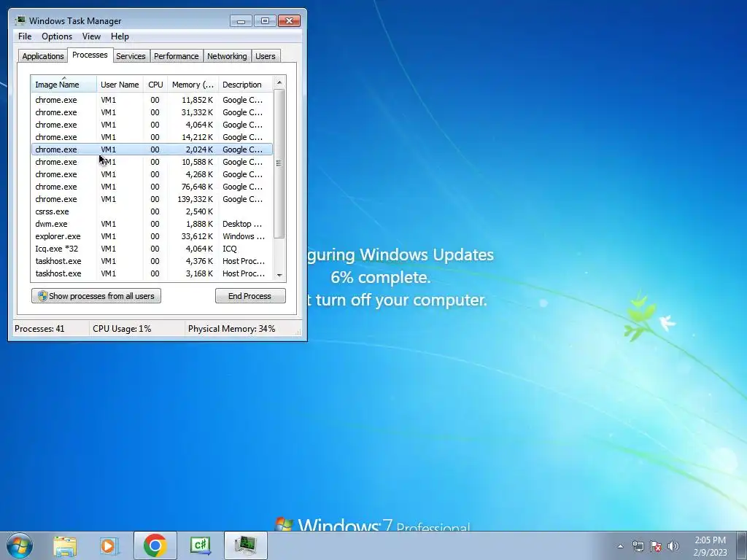Open the Help menu

coord(120,36)
